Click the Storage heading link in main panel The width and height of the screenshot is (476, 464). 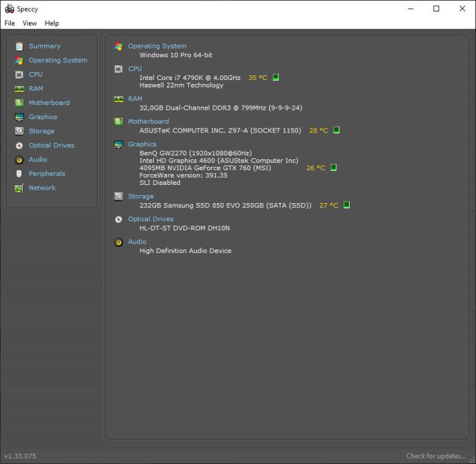pyautogui.click(x=141, y=196)
